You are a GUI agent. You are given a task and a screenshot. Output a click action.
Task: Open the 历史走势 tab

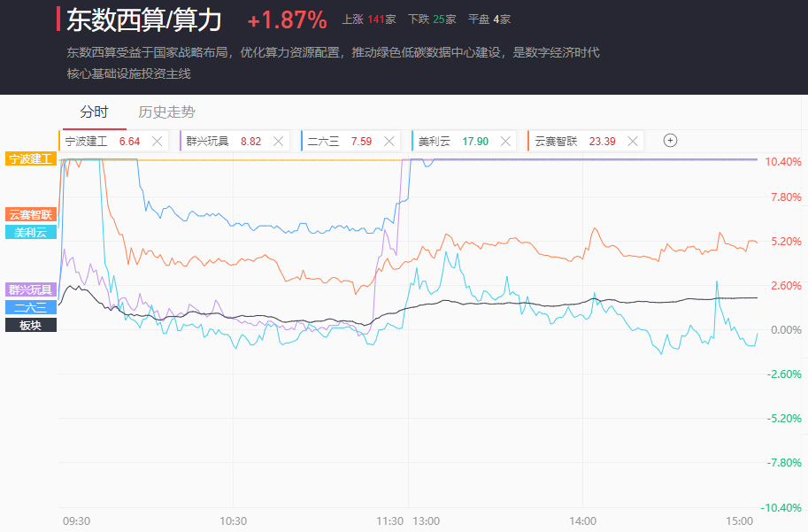pos(166,112)
